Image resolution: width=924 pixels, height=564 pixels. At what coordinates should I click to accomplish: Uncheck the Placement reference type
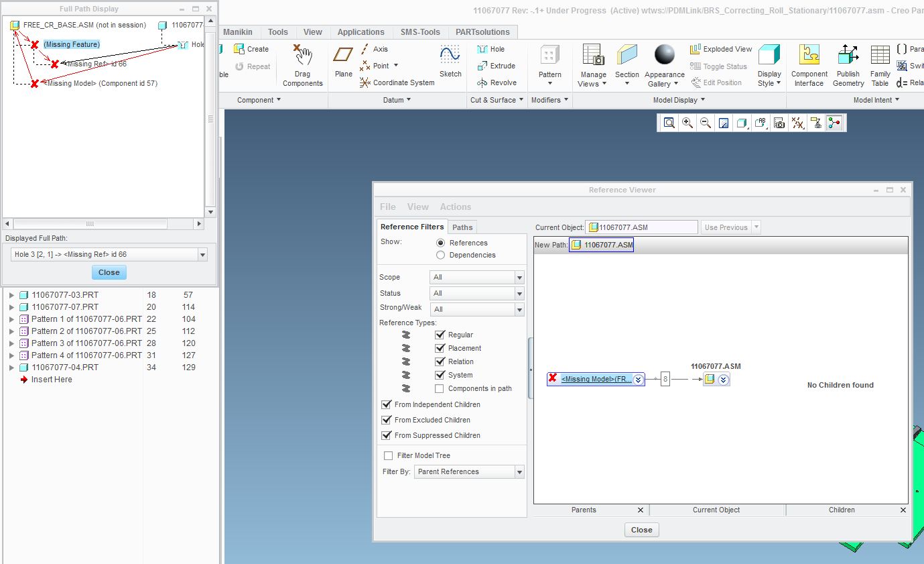click(x=440, y=348)
